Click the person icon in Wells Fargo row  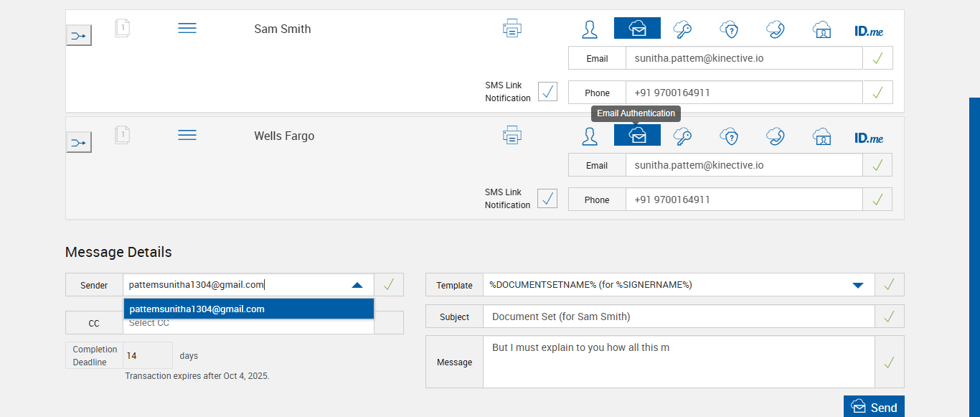[590, 136]
